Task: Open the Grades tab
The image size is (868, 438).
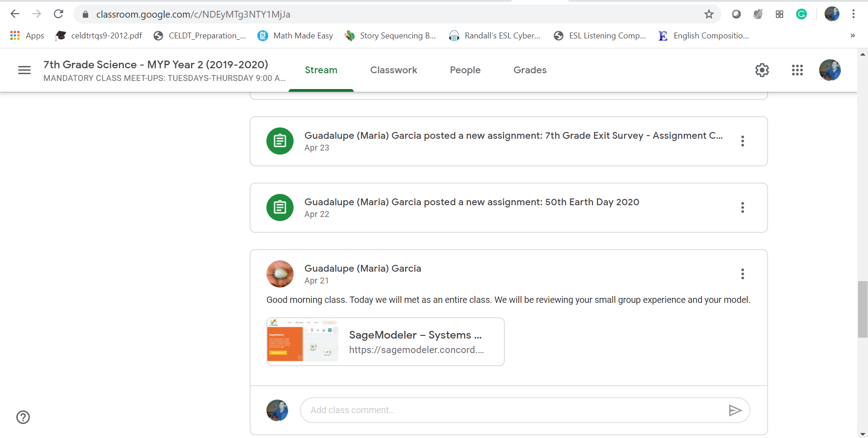Action: (530, 70)
